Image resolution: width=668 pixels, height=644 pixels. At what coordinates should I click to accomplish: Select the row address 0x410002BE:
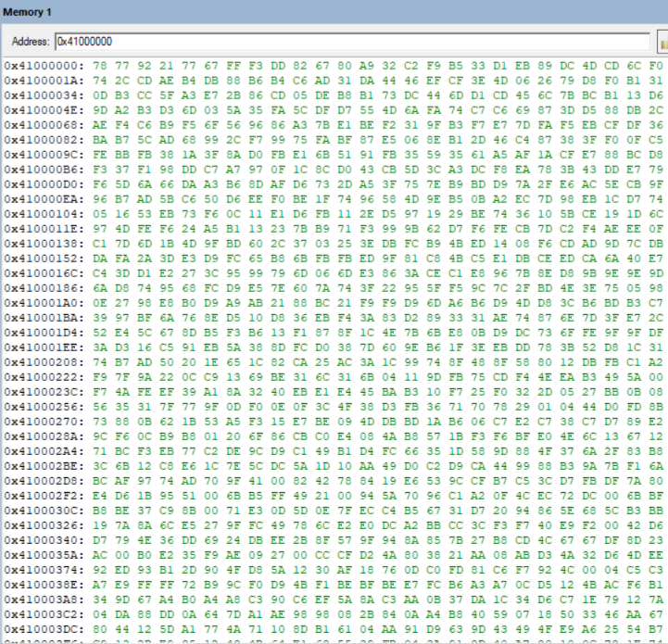pyautogui.click(x=44, y=466)
